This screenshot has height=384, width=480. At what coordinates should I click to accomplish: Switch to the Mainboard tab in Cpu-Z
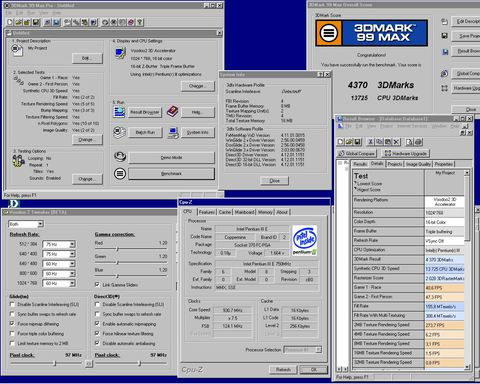click(x=244, y=212)
